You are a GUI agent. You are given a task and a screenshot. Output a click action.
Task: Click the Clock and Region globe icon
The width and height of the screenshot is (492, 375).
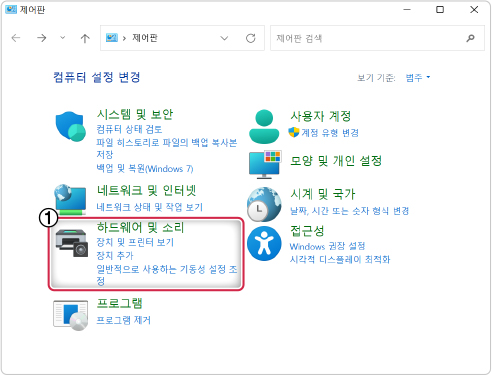(x=264, y=204)
